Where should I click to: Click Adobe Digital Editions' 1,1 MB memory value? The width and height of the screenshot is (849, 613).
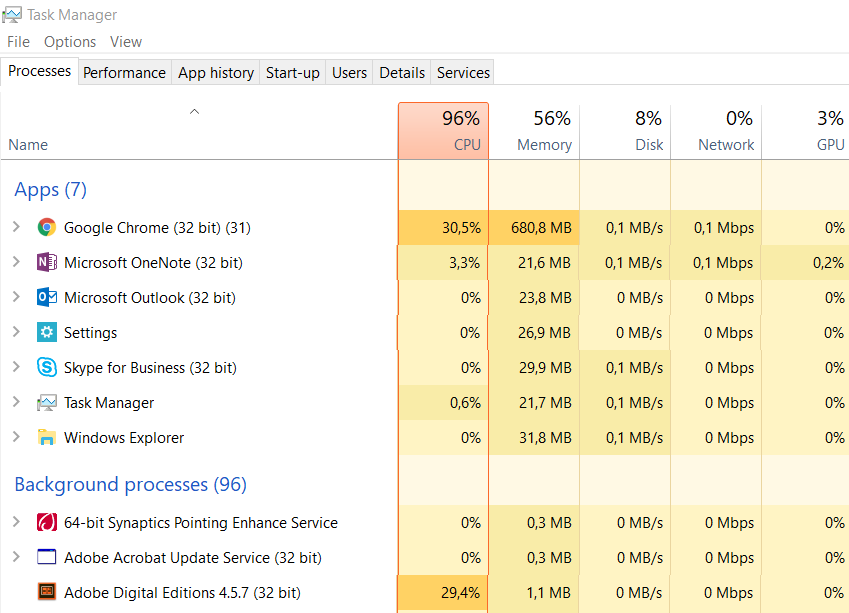(x=548, y=592)
